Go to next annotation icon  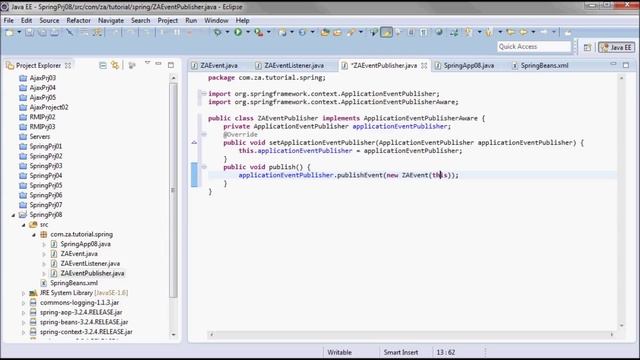click(469, 32)
